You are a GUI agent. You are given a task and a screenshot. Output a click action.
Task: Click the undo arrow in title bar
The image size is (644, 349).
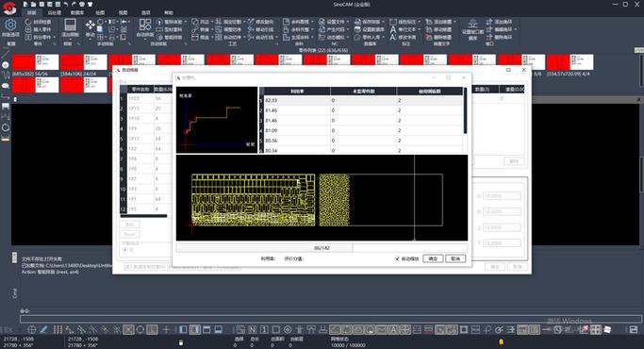66,4
